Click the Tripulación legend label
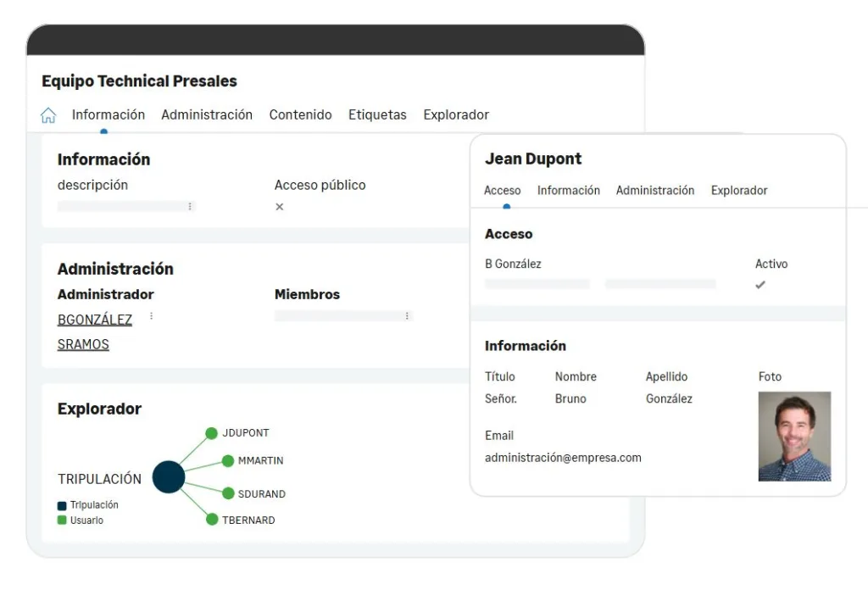The image size is (868, 590). click(94, 504)
